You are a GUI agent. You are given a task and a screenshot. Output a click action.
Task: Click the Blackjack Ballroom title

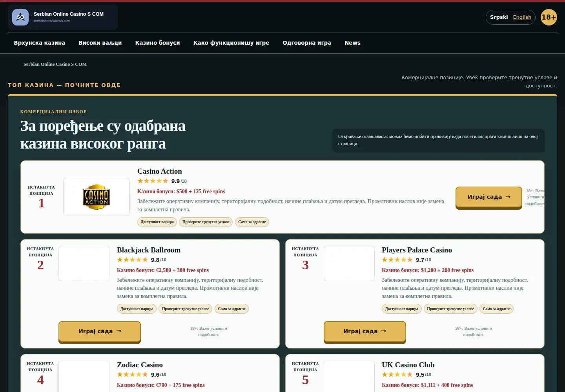click(149, 250)
